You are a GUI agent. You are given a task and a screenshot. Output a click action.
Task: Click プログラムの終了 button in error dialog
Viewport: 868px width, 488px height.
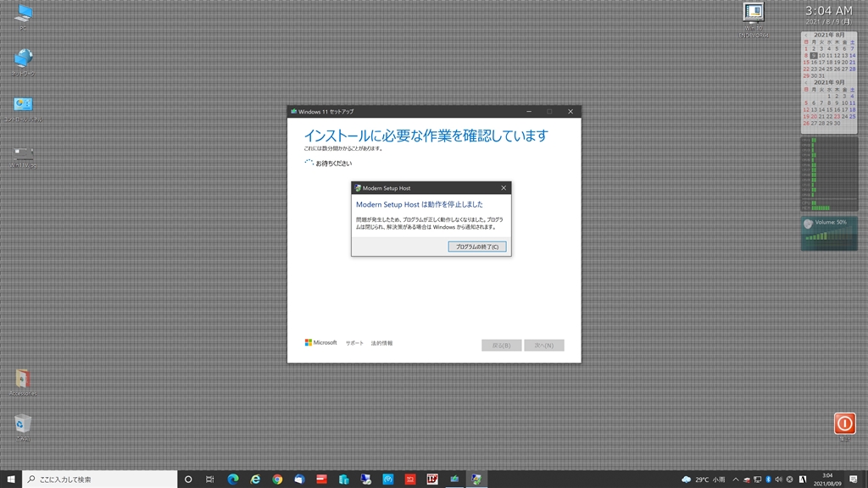(476, 247)
